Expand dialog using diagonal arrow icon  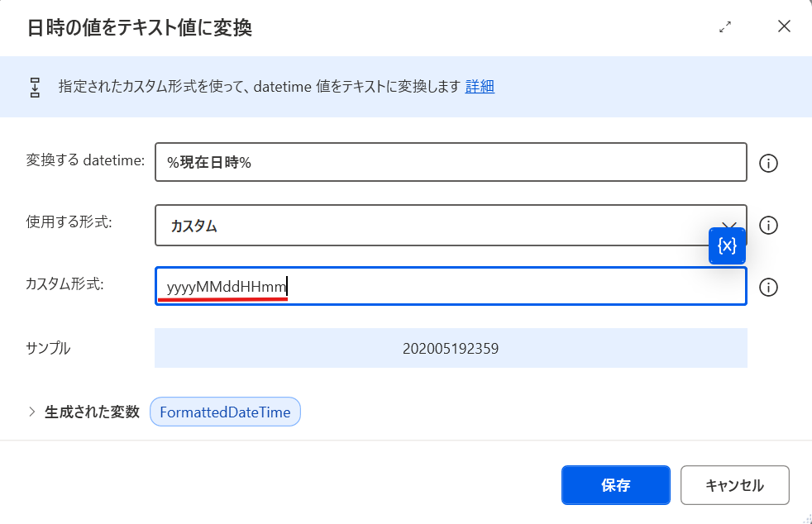pos(725,26)
